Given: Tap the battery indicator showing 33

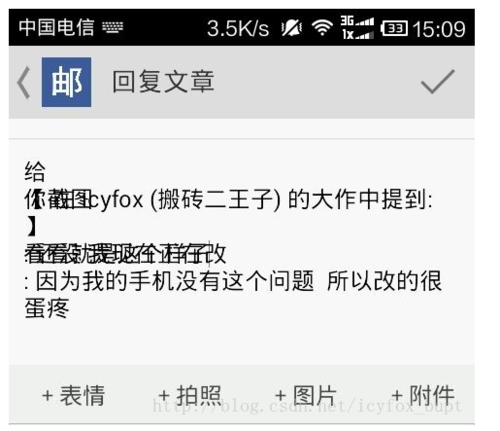Looking at the screenshot, I should click(394, 28).
